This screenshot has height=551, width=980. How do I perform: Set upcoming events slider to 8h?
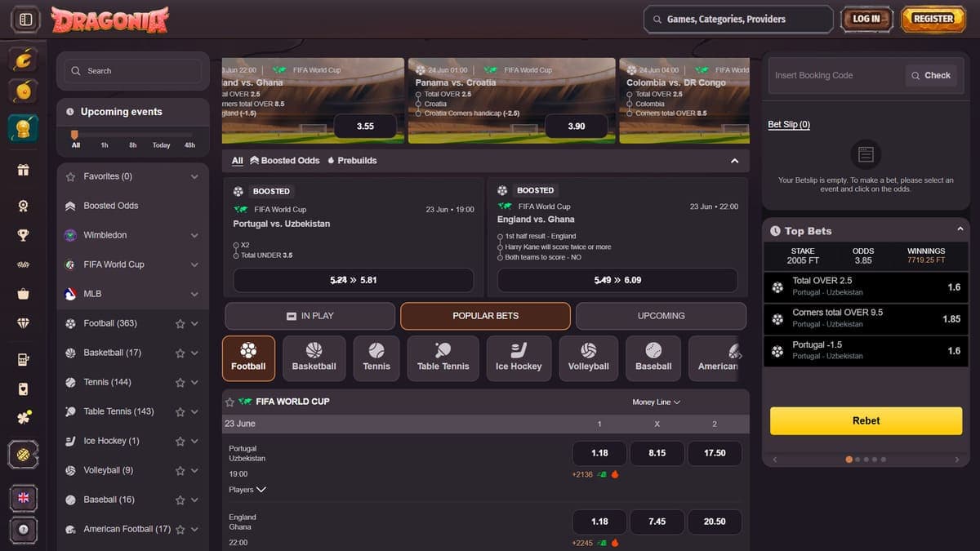(x=132, y=145)
